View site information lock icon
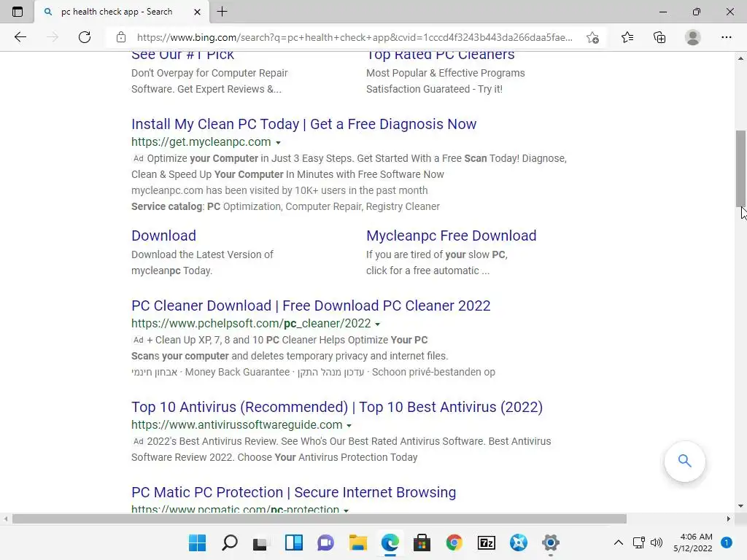This screenshot has width=747, height=560. tap(121, 37)
